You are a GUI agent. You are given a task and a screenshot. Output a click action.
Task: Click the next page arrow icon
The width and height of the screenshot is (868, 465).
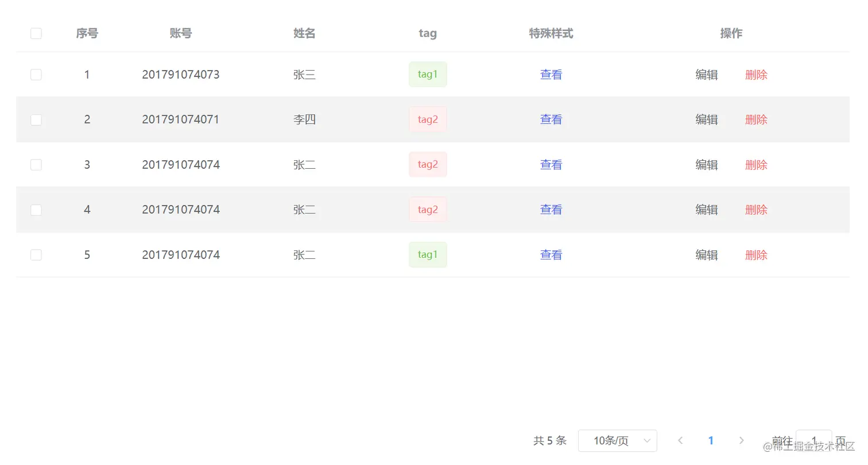(x=741, y=440)
